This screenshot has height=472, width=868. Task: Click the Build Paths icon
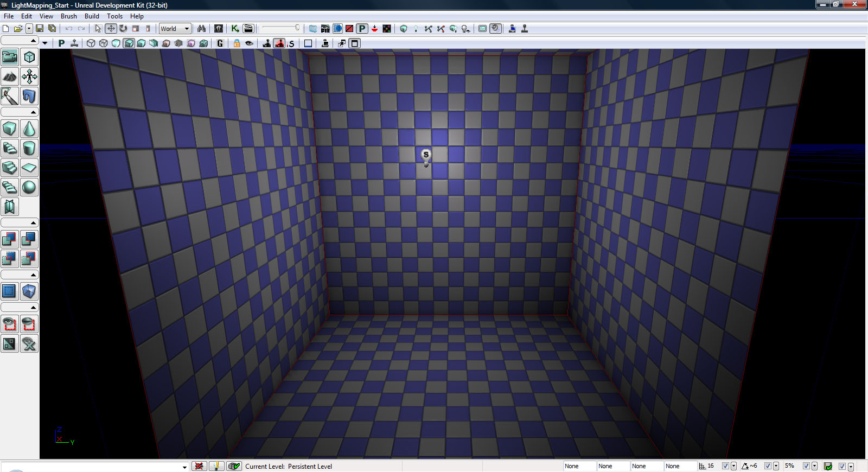428,29
